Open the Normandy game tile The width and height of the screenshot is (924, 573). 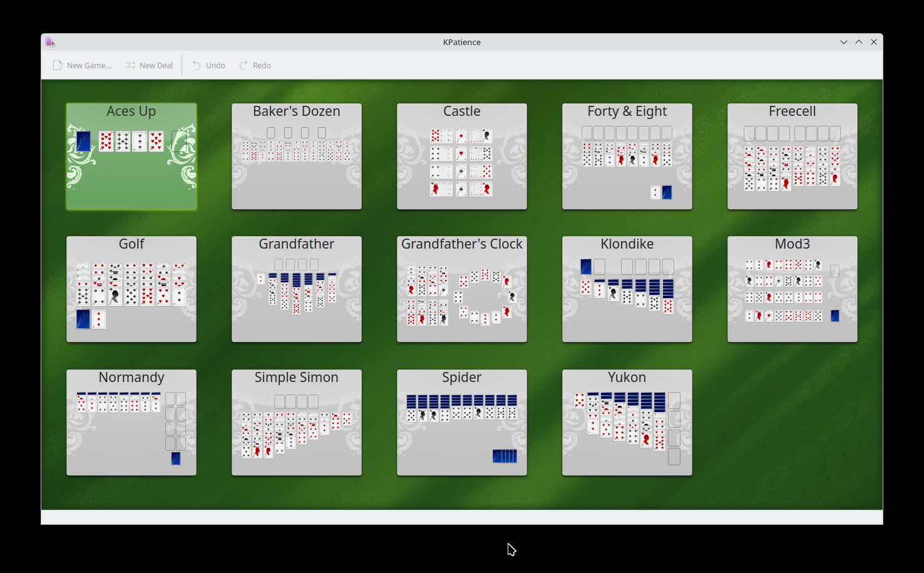[131, 423]
